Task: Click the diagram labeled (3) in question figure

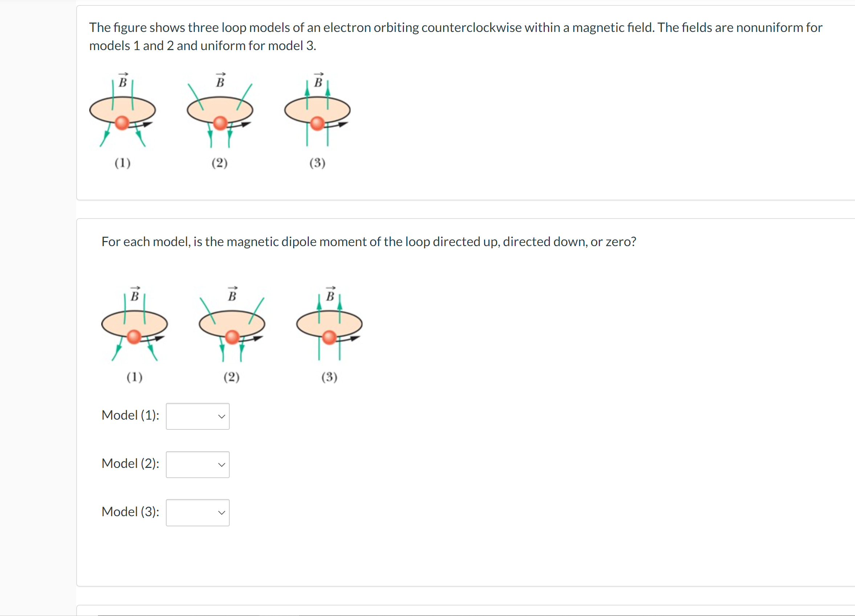Action: pos(329,325)
